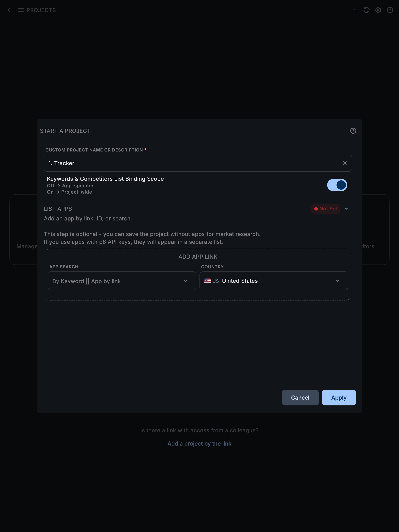Click the Not Set status badge
The width and height of the screenshot is (399, 532).
[326, 209]
